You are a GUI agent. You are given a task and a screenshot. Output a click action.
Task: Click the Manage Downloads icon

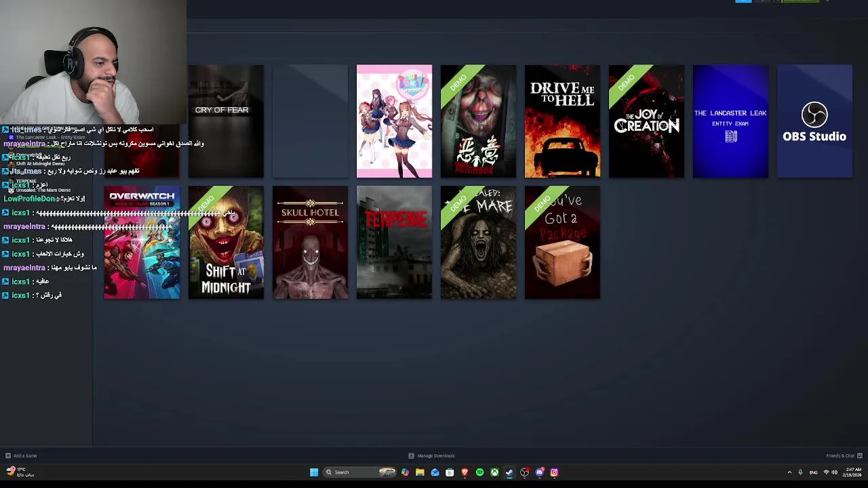pyautogui.click(x=411, y=455)
